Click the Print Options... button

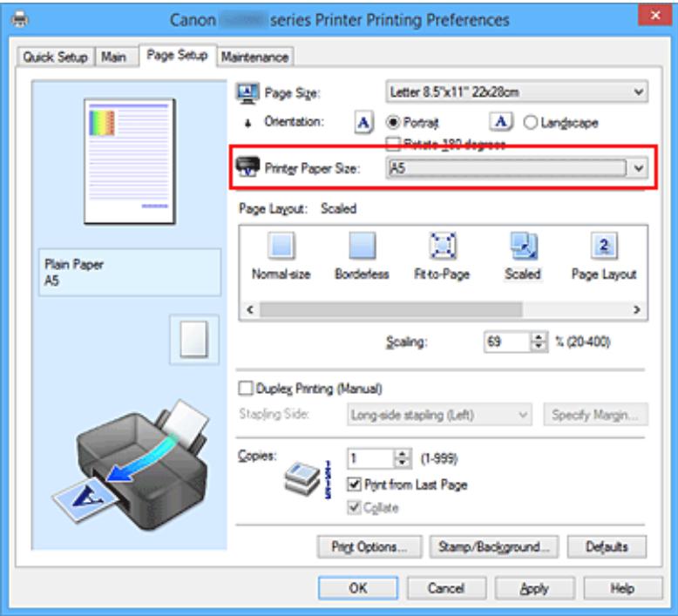375,547
